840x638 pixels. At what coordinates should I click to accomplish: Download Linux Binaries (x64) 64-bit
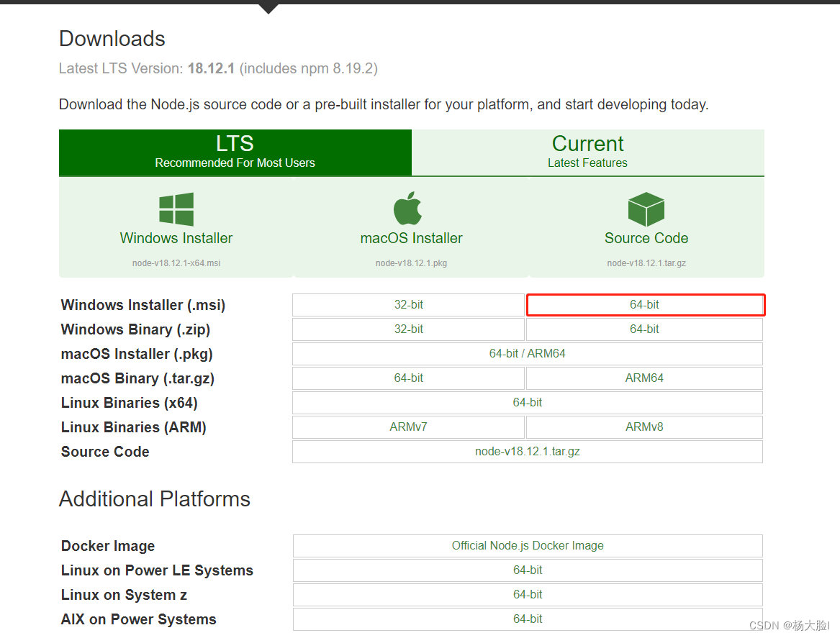click(x=528, y=403)
